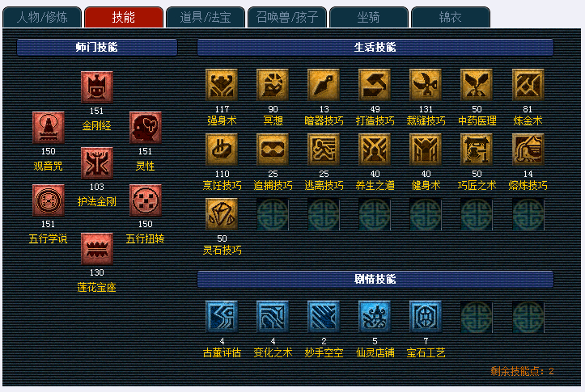
Task: Select the 金刚经 skill icon
Action: point(96,87)
